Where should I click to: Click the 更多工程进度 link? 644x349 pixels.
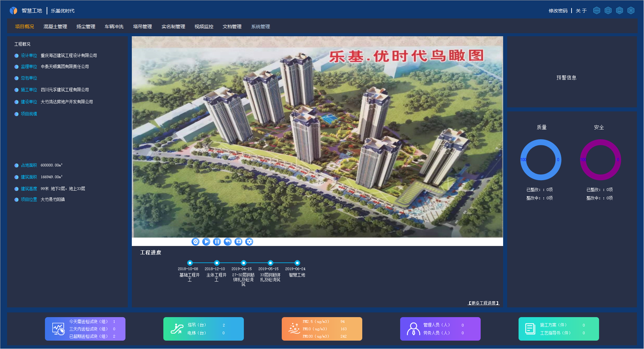[x=483, y=303]
